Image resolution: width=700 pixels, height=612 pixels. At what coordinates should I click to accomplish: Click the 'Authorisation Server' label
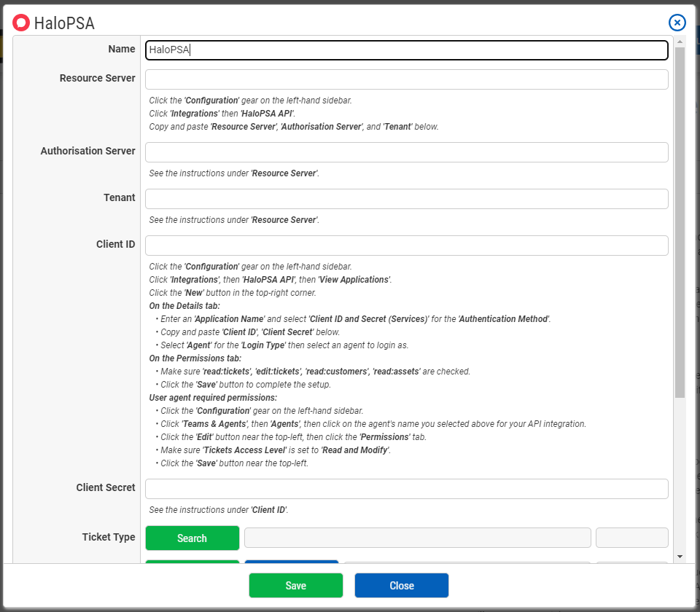point(88,151)
